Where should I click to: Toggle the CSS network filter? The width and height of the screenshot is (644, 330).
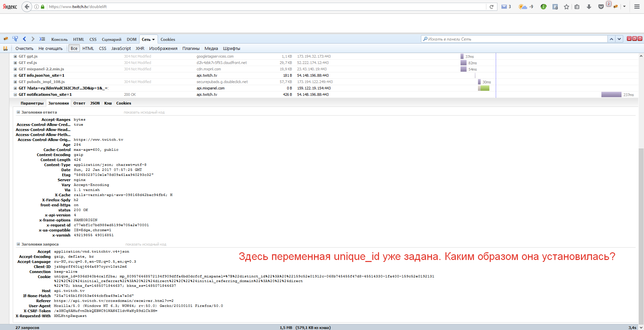pos(103,49)
